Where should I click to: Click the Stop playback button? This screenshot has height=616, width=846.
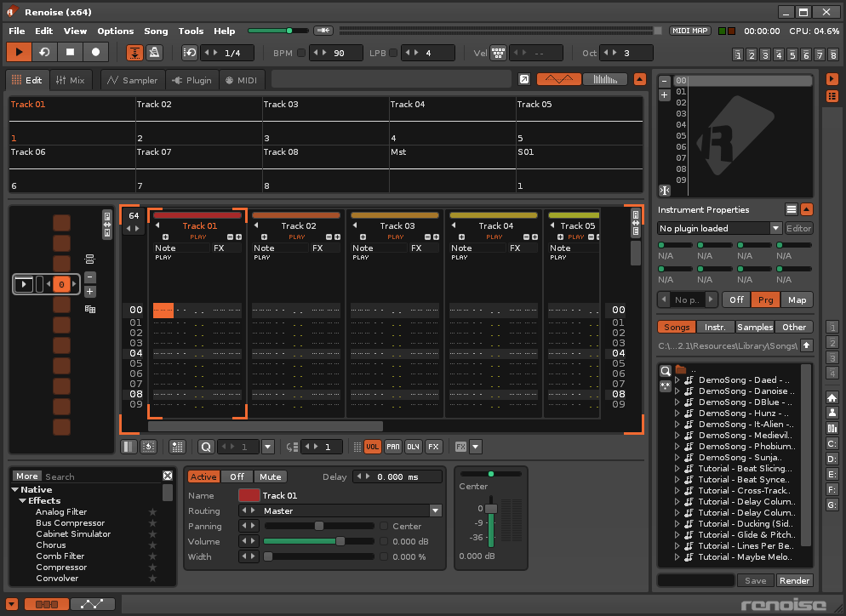point(71,53)
